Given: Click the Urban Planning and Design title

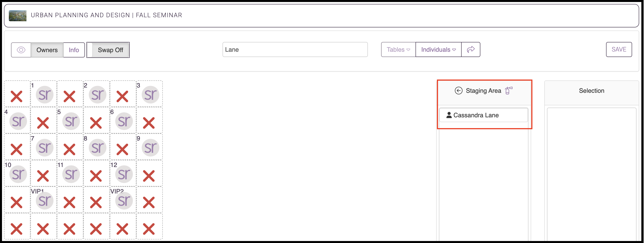Looking at the screenshot, I should click(x=107, y=15).
